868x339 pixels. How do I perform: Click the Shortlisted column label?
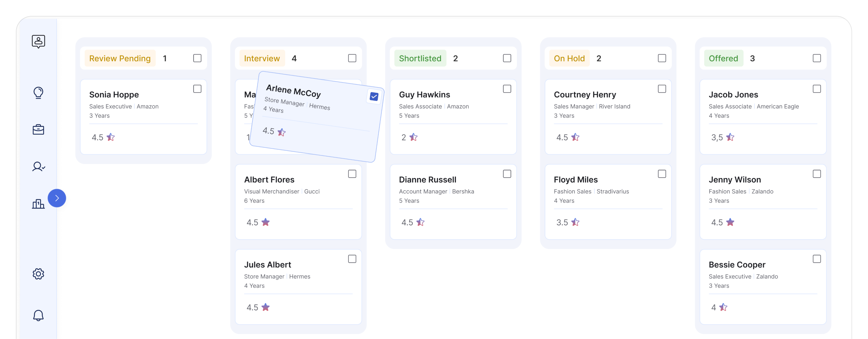click(420, 58)
